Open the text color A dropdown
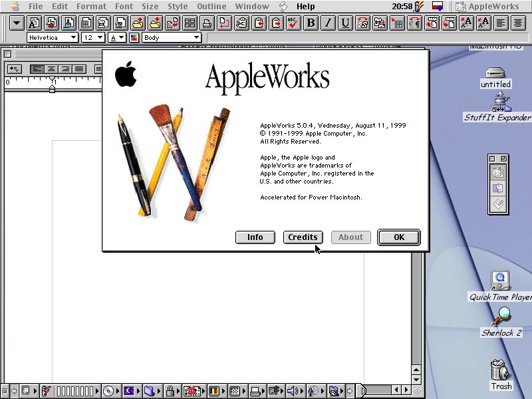This screenshot has height=399, width=532. click(x=117, y=38)
